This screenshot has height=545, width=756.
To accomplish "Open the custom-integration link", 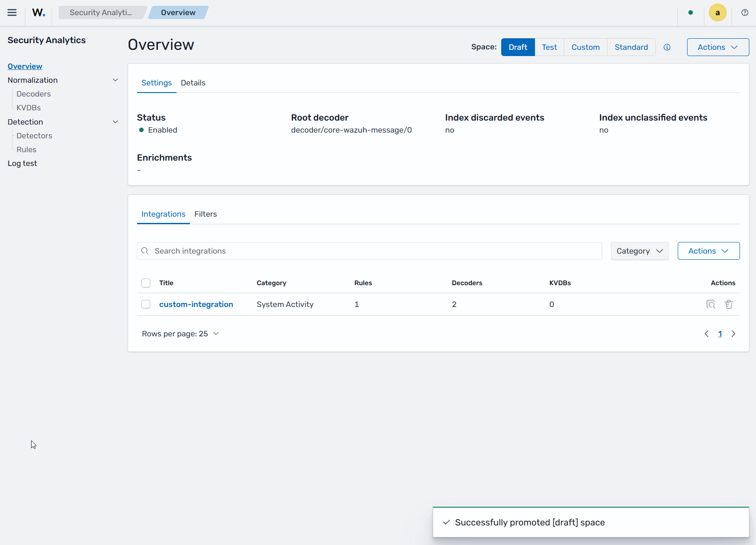I will click(x=196, y=304).
